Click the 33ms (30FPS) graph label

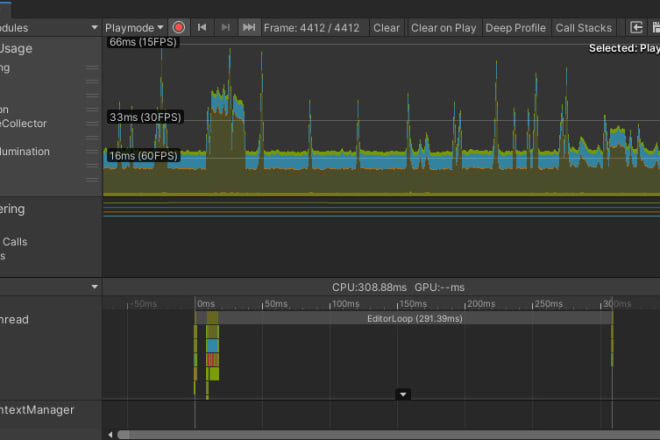pyautogui.click(x=145, y=117)
